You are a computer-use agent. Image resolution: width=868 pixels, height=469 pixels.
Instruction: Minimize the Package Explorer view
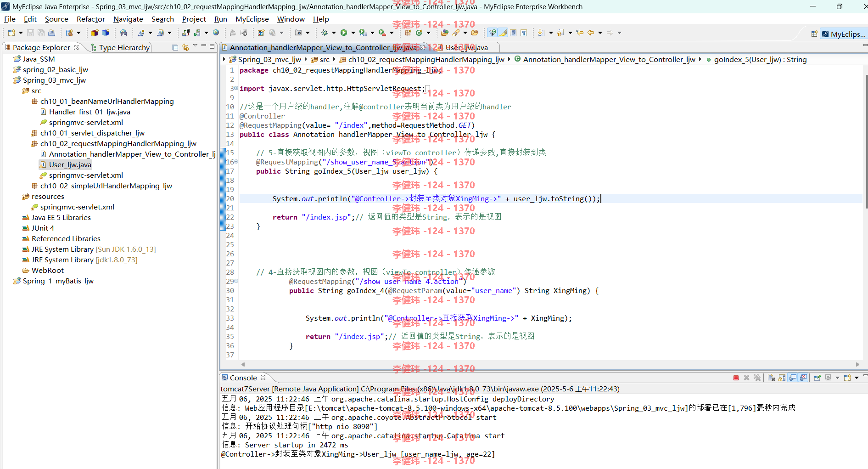[x=203, y=46]
